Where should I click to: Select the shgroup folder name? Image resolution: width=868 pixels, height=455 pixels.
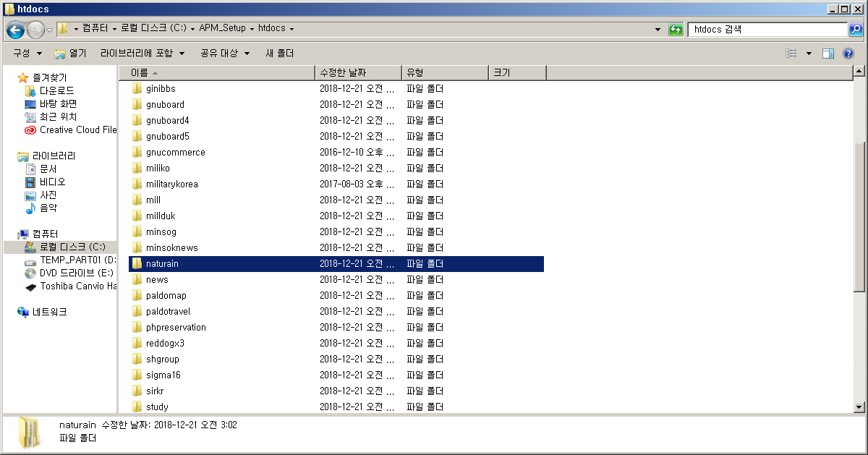(x=162, y=359)
